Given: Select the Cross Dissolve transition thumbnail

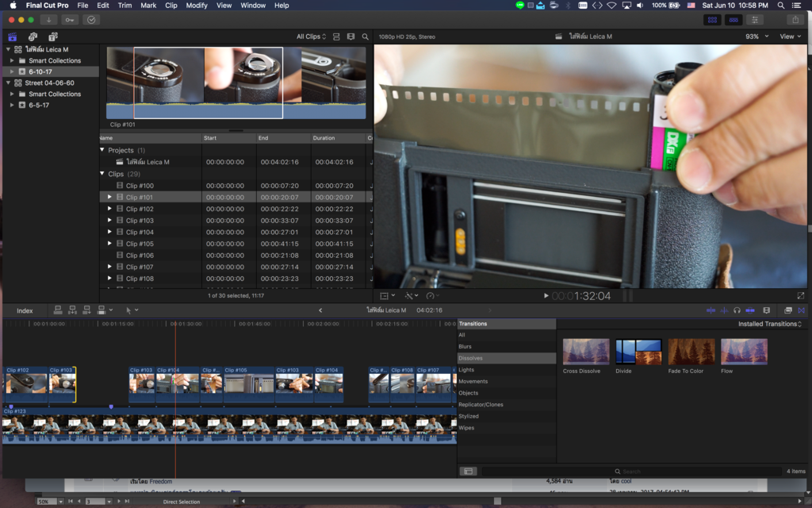Looking at the screenshot, I should pos(586,352).
